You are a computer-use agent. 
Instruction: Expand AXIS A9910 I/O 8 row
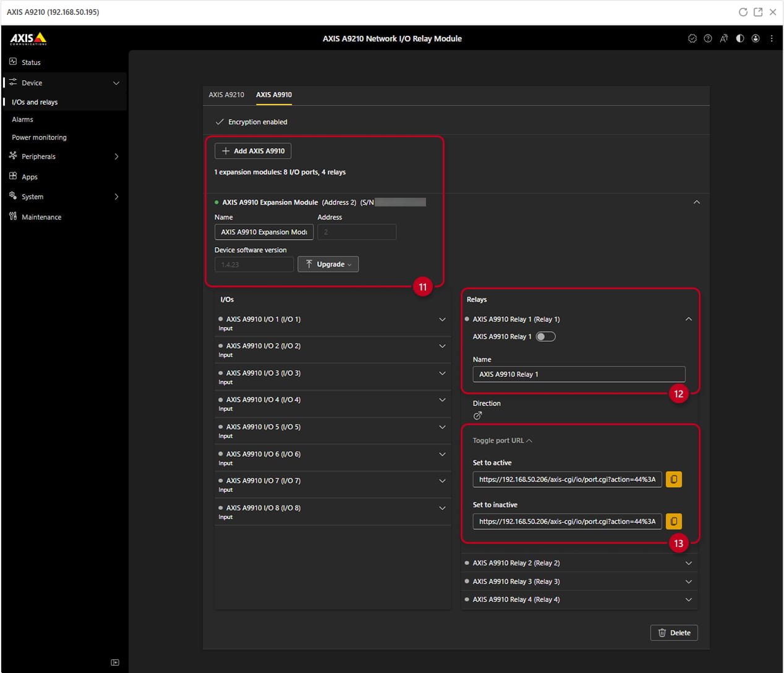[x=442, y=508]
